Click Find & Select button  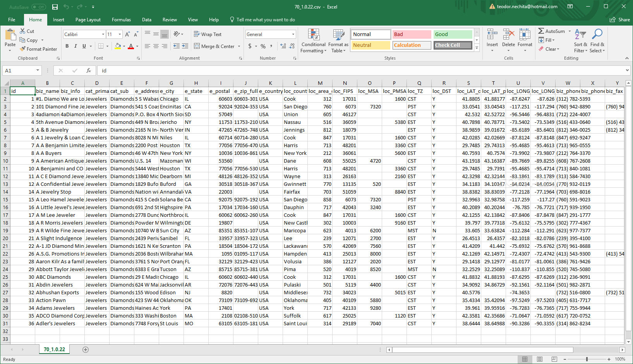pyautogui.click(x=597, y=41)
